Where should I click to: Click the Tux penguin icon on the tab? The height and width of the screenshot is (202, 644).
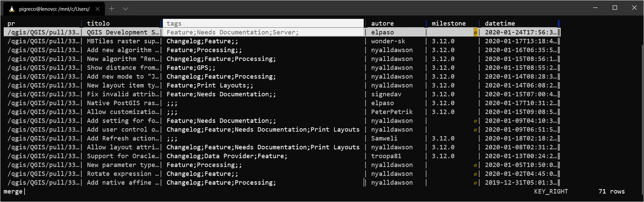point(12,9)
